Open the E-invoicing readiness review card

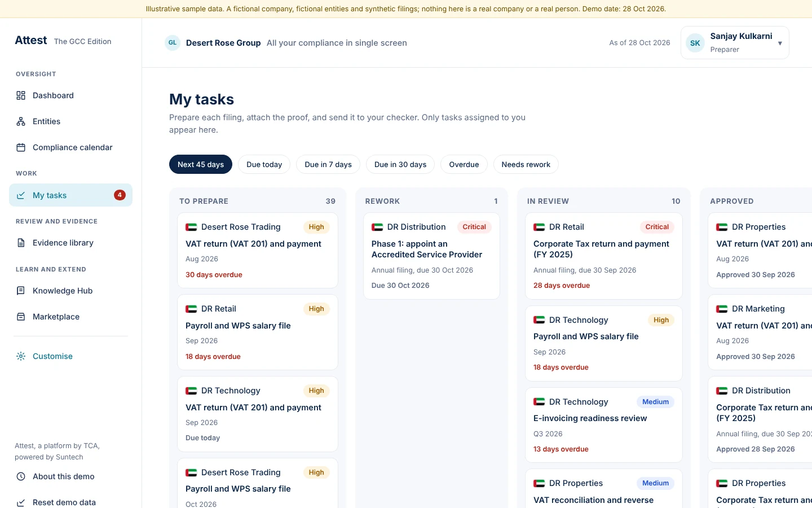point(604,425)
